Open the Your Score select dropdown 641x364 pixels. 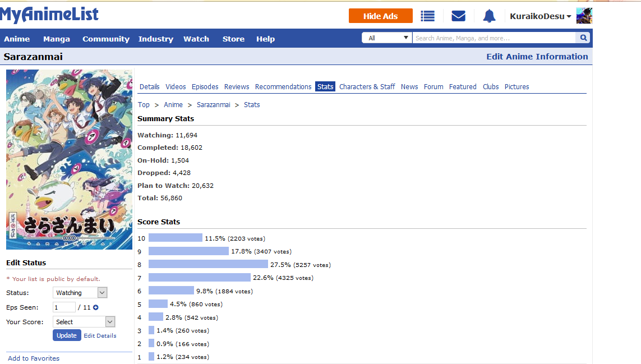tap(84, 322)
